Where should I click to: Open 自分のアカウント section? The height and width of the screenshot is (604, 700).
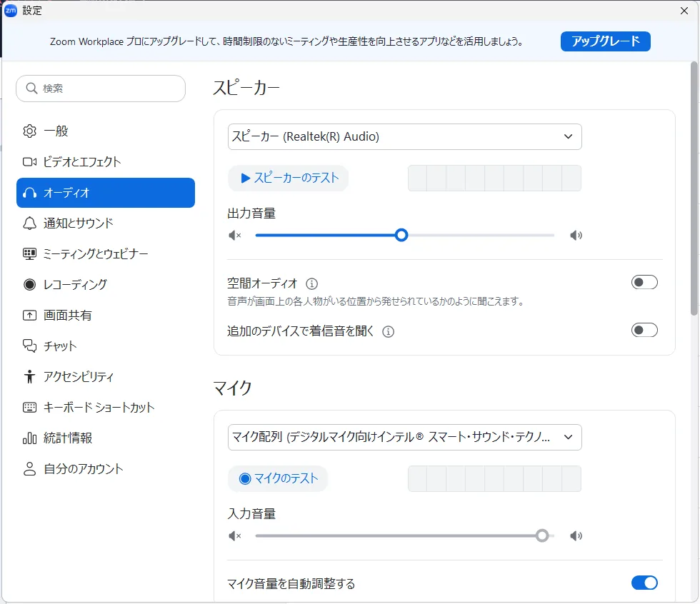click(x=106, y=469)
